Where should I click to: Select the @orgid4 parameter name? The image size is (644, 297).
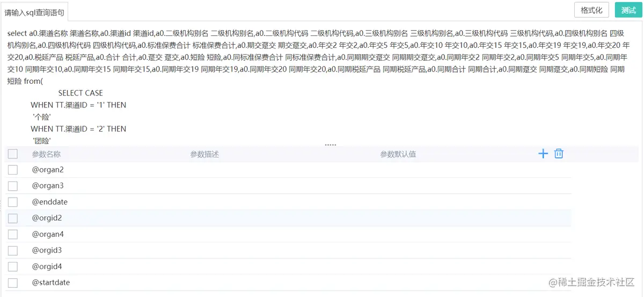click(x=47, y=266)
